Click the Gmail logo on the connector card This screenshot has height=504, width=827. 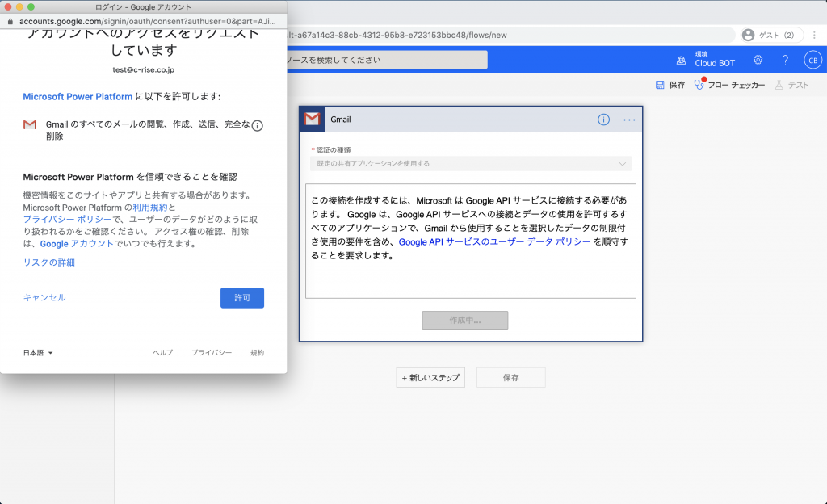313,120
